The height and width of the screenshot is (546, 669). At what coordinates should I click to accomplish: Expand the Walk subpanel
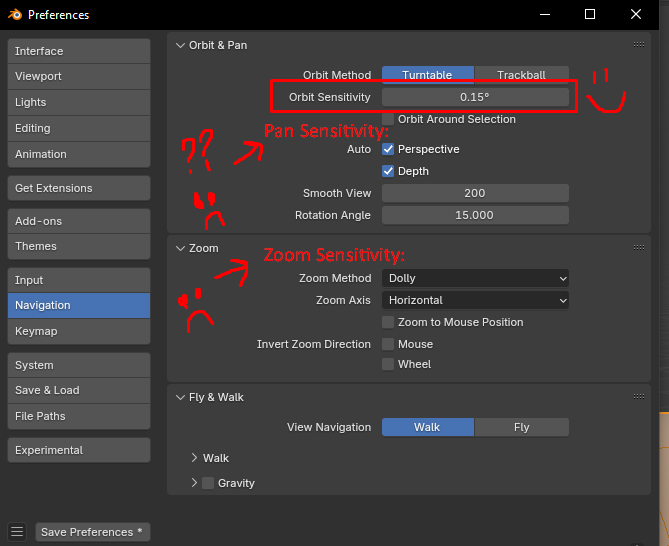194,458
